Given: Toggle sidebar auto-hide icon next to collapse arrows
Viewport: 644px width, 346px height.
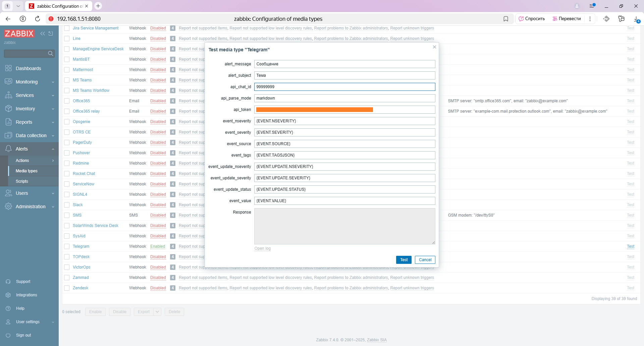Looking at the screenshot, I should [51, 34].
